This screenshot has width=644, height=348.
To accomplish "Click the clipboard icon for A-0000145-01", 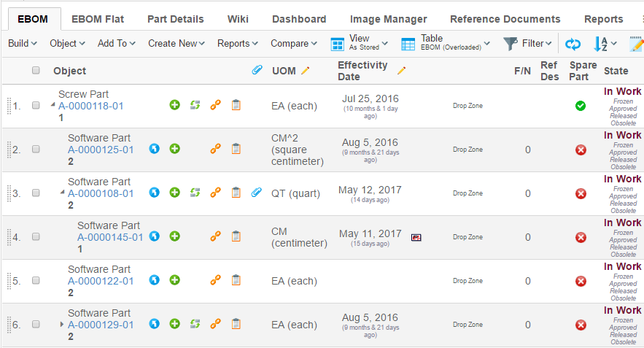I will [x=236, y=237].
